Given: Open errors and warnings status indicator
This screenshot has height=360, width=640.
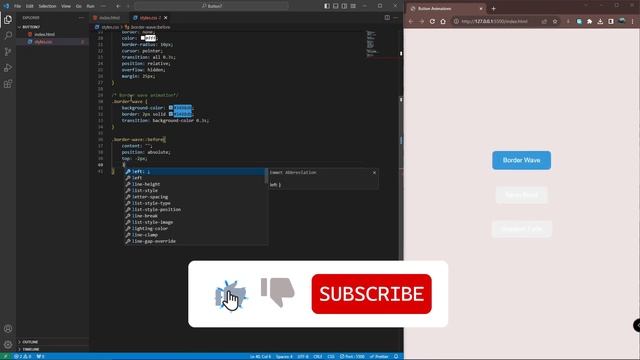Looking at the screenshot, I should pyautogui.click(x=23, y=356).
